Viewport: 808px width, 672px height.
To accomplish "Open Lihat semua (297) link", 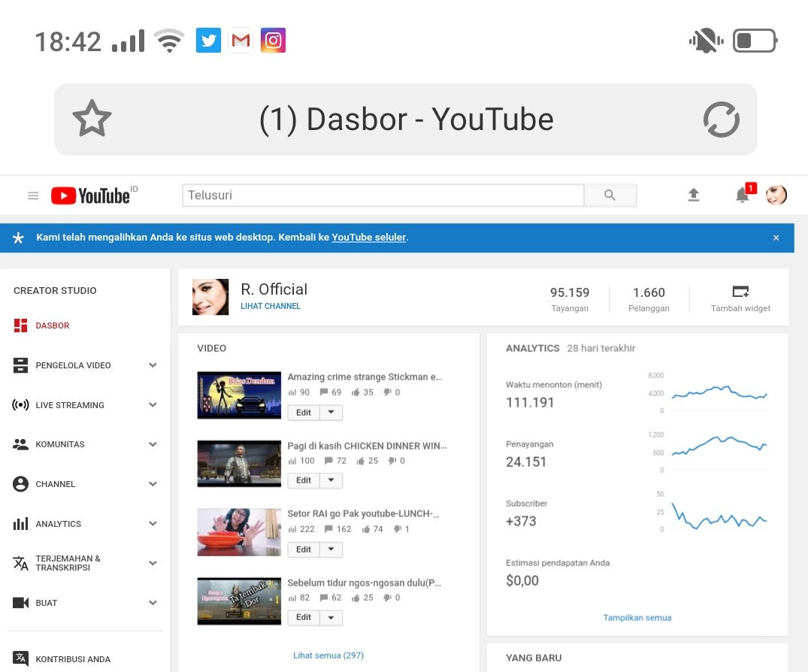I will pos(328,655).
